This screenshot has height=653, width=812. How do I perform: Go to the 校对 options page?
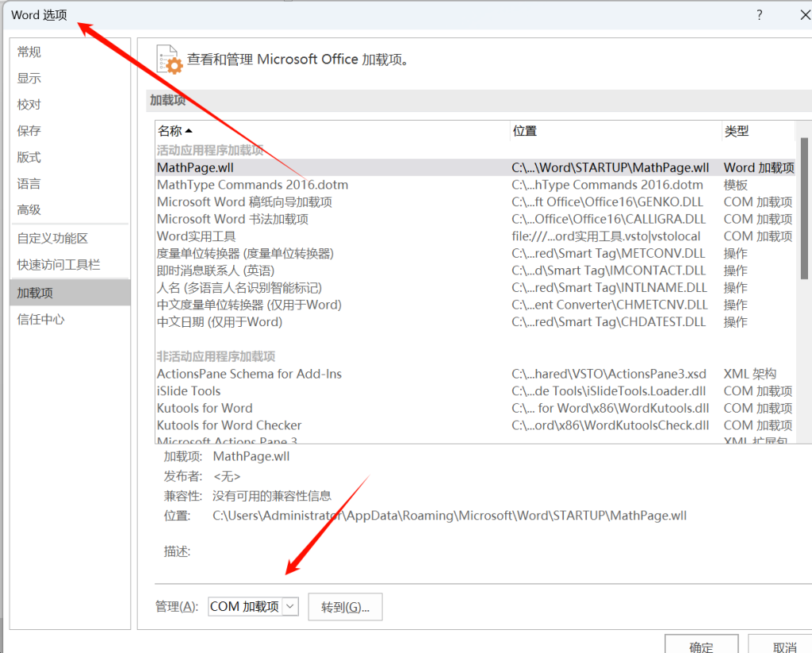click(x=28, y=104)
